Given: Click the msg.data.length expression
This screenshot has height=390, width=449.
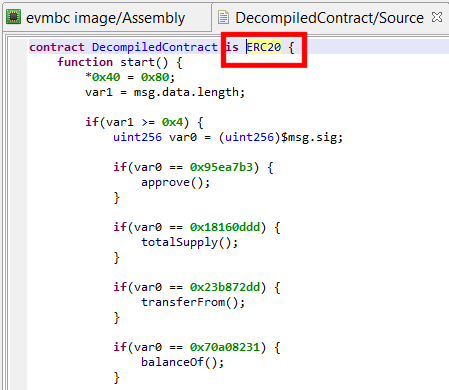Looking at the screenshot, I should coord(186,92).
